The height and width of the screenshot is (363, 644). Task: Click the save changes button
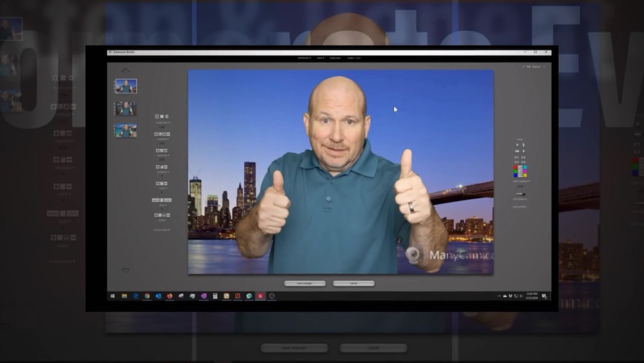point(305,283)
